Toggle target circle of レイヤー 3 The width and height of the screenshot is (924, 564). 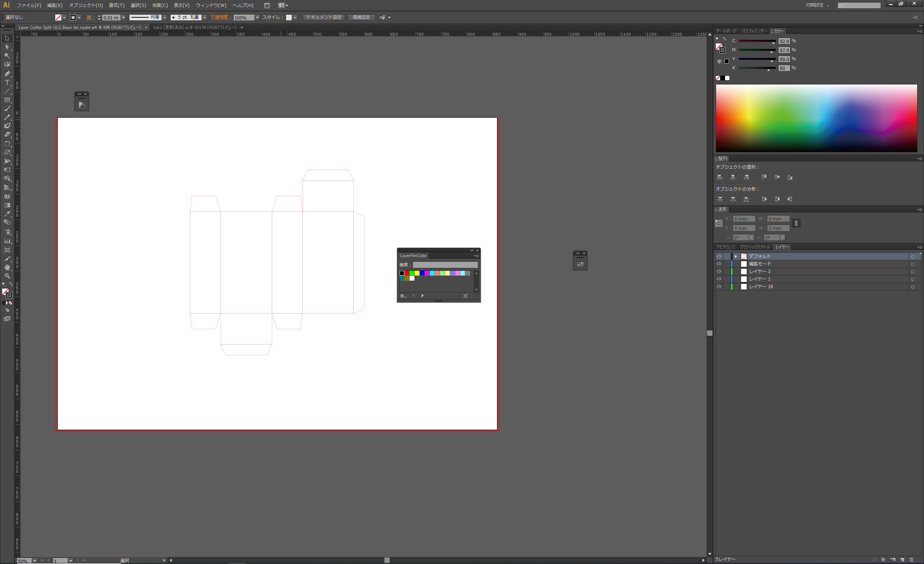pyautogui.click(x=912, y=272)
